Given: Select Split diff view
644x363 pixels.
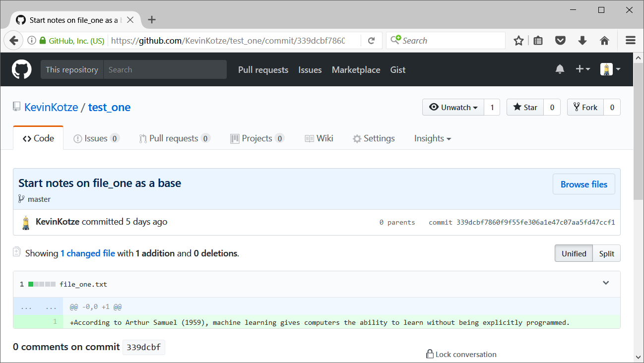Looking at the screenshot, I should (x=606, y=253).
